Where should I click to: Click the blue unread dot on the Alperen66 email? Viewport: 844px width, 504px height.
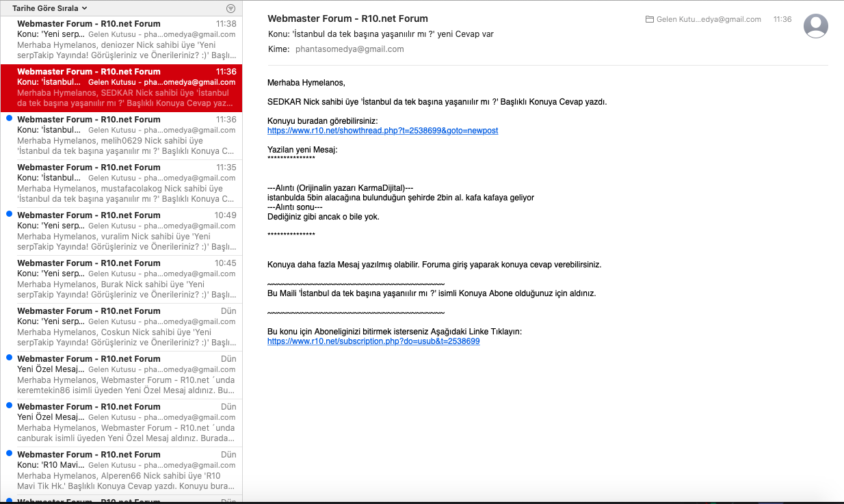point(8,453)
